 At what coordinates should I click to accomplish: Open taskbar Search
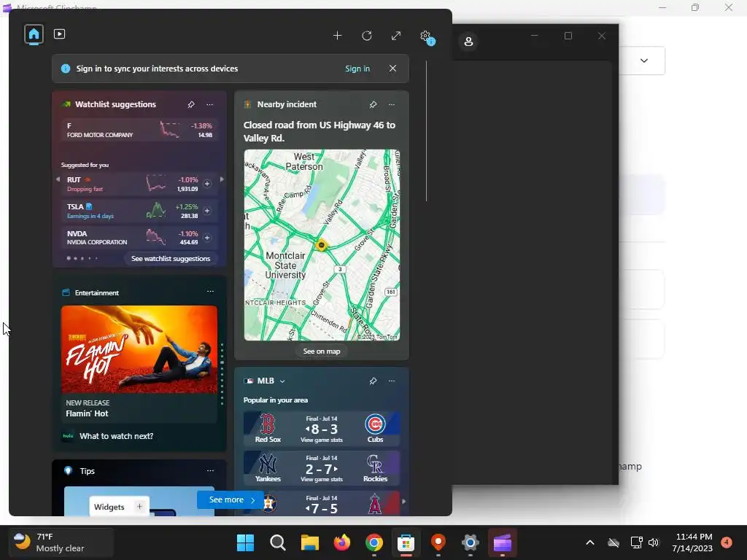(278, 542)
